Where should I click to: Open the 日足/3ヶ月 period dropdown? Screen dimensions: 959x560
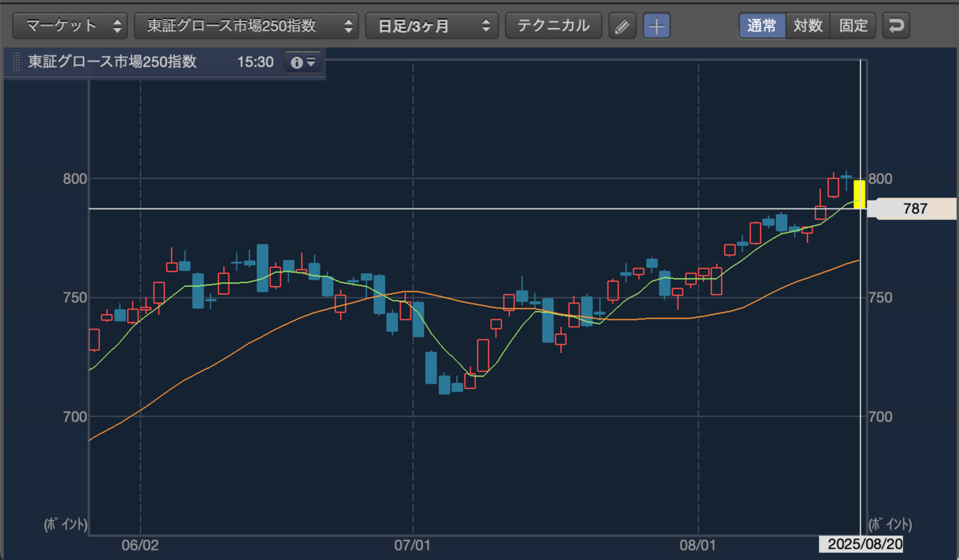[432, 26]
